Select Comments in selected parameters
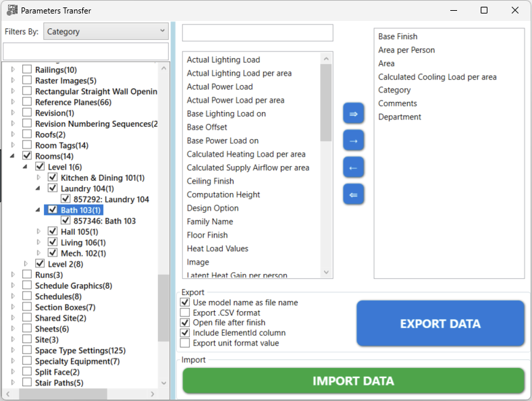This screenshot has width=532, height=401. click(397, 103)
